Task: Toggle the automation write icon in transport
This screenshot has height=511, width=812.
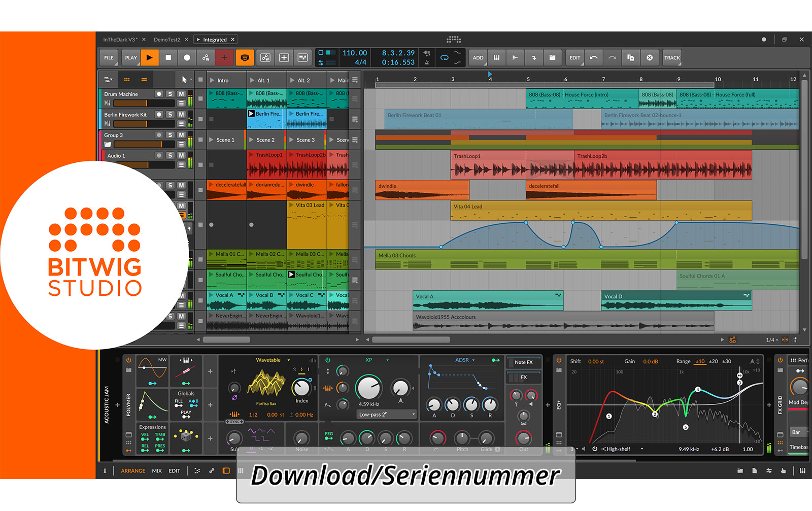Action: click(206, 58)
